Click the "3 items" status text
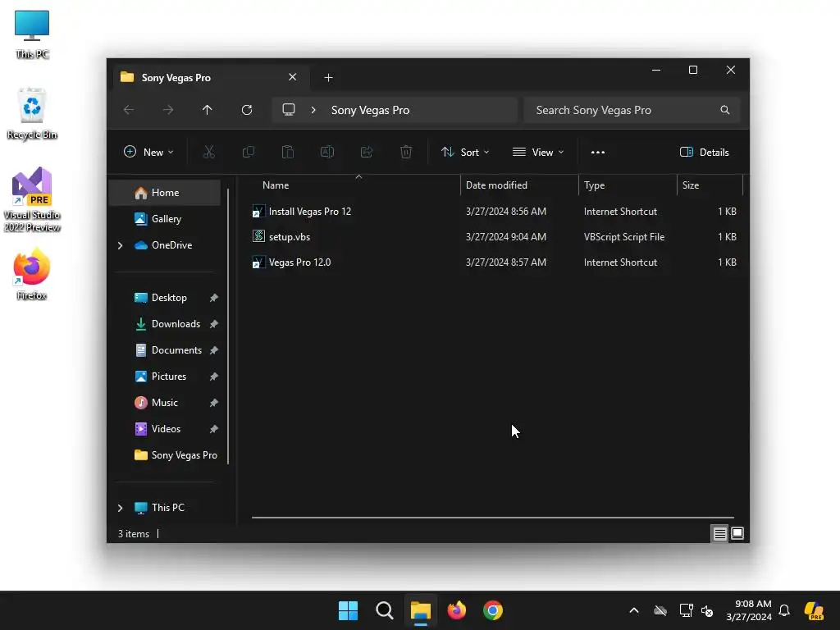The height and width of the screenshot is (630, 840). coord(134,533)
